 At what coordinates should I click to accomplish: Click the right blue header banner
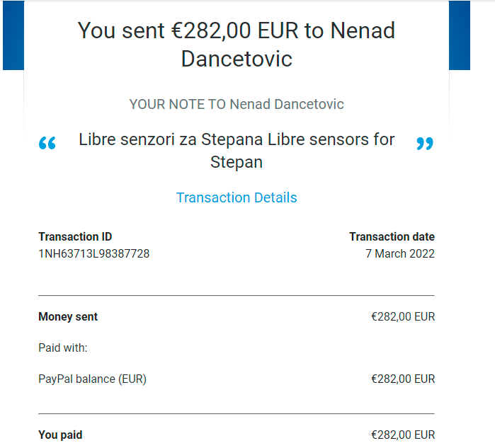[x=460, y=35]
